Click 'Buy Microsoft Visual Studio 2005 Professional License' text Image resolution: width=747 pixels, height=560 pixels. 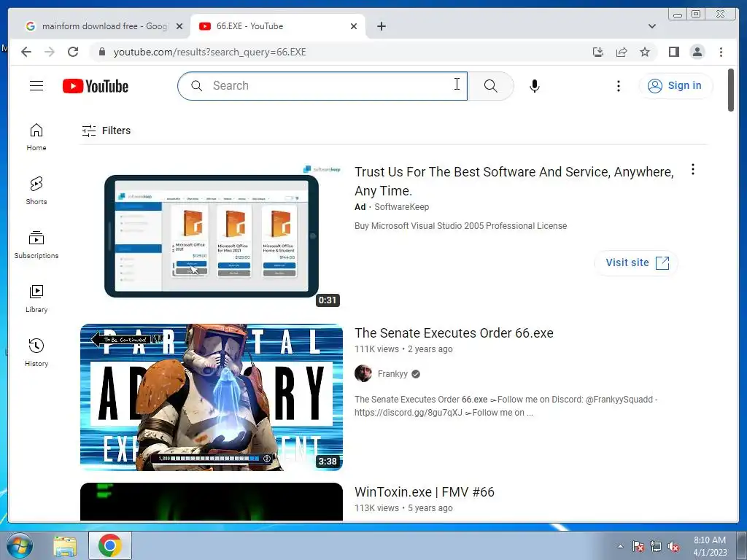(461, 226)
